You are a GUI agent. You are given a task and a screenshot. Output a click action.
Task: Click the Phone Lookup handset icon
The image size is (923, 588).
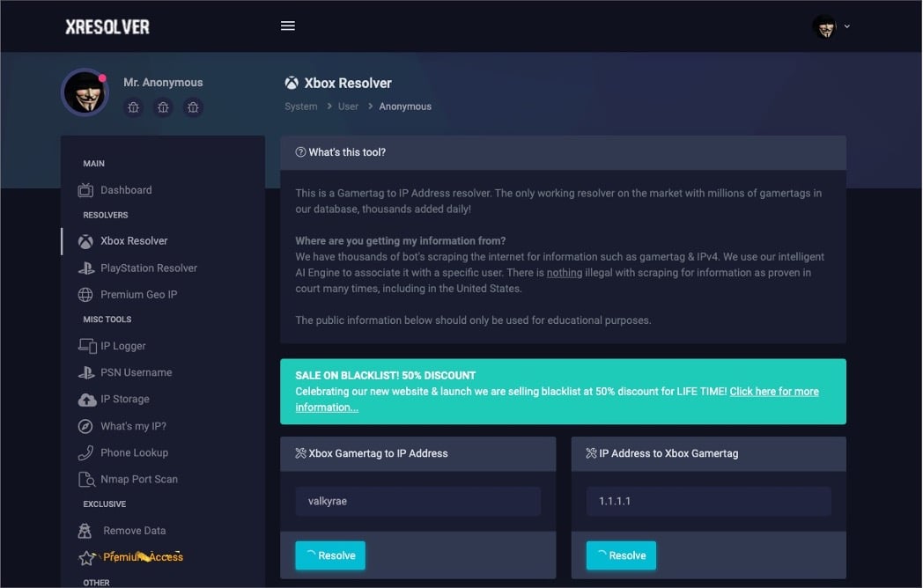tap(85, 452)
